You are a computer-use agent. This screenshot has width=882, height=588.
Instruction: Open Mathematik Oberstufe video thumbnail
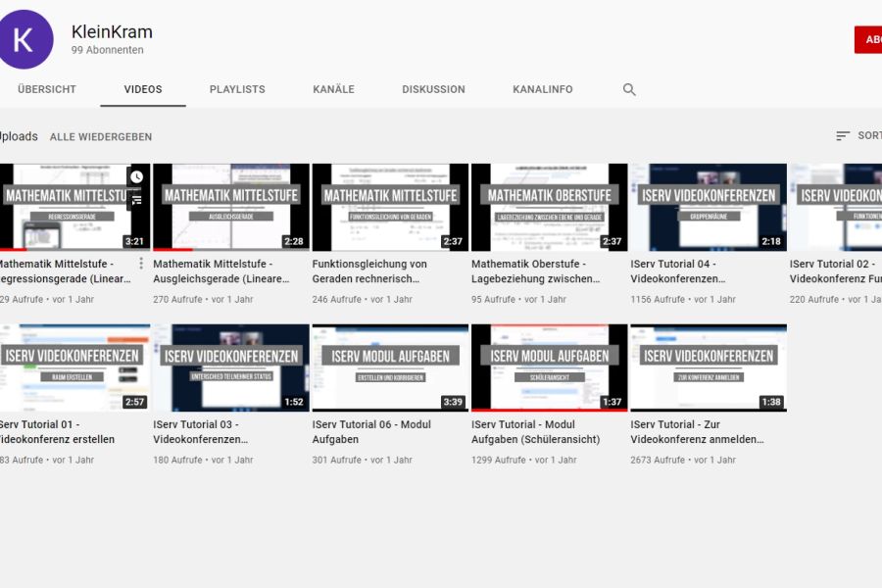point(550,207)
